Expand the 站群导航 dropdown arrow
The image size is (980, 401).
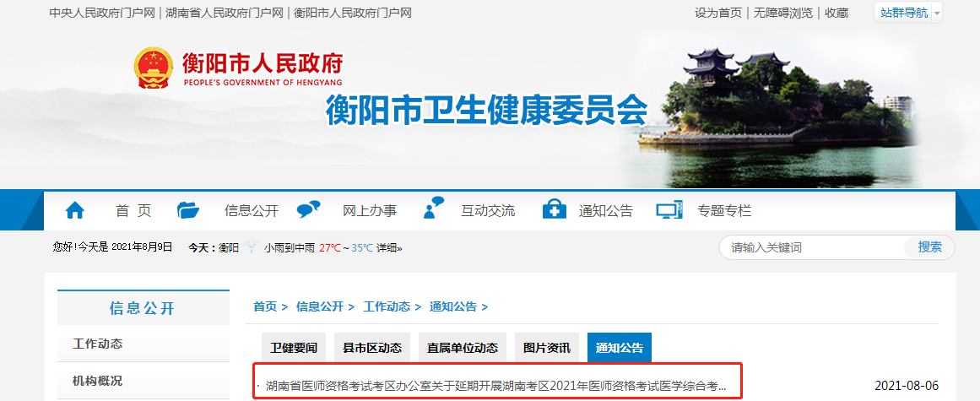(x=936, y=14)
